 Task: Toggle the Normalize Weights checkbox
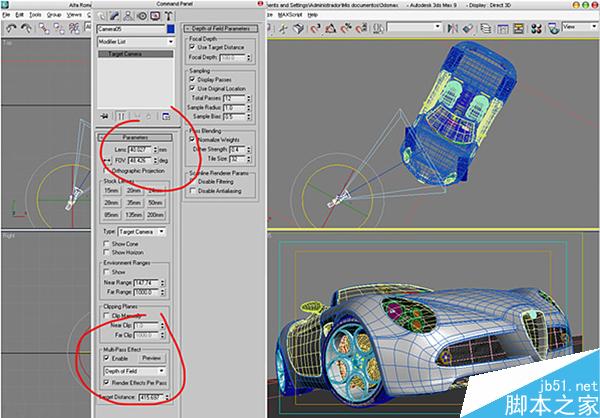click(x=192, y=140)
